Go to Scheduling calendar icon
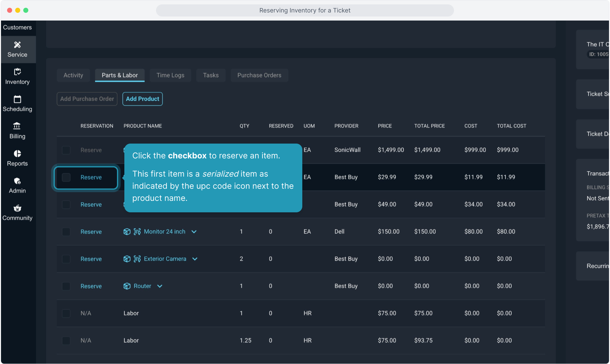610x364 pixels. pyautogui.click(x=17, y=99)
